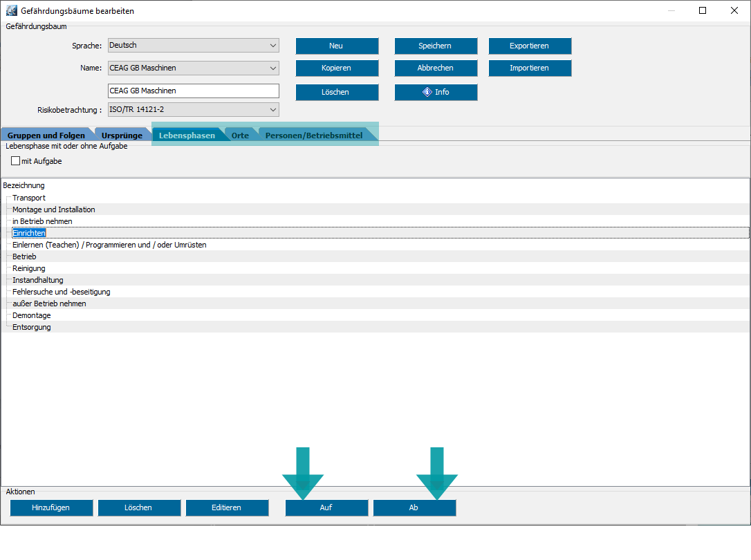Image resolution: width=751 pixels, height=560 pixels.
Task: Go to the Personen/Betriebsmittel tab
Action: (x=314, y=136)
